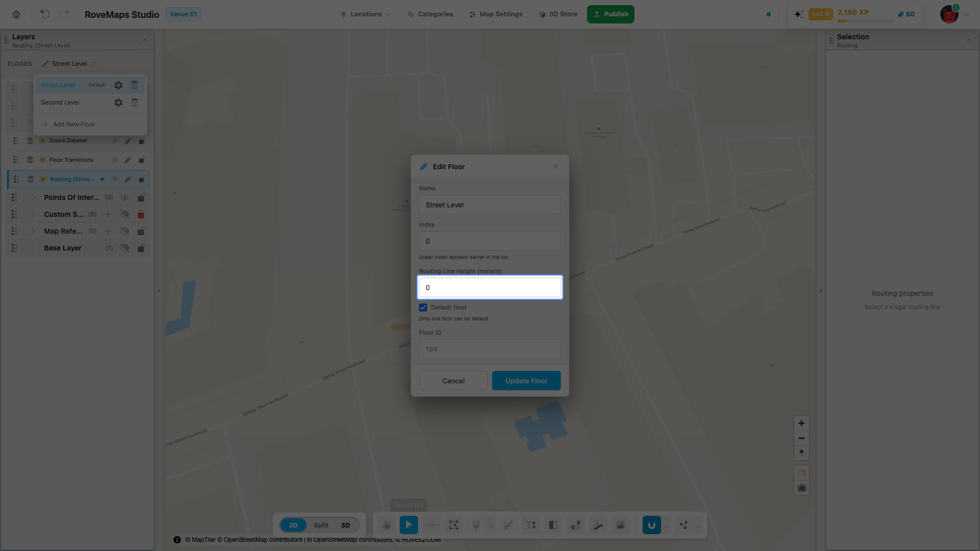980x551 pixels.
Task: Open magnet snap options dropdown arrow
Action: (x=666, y=525)
